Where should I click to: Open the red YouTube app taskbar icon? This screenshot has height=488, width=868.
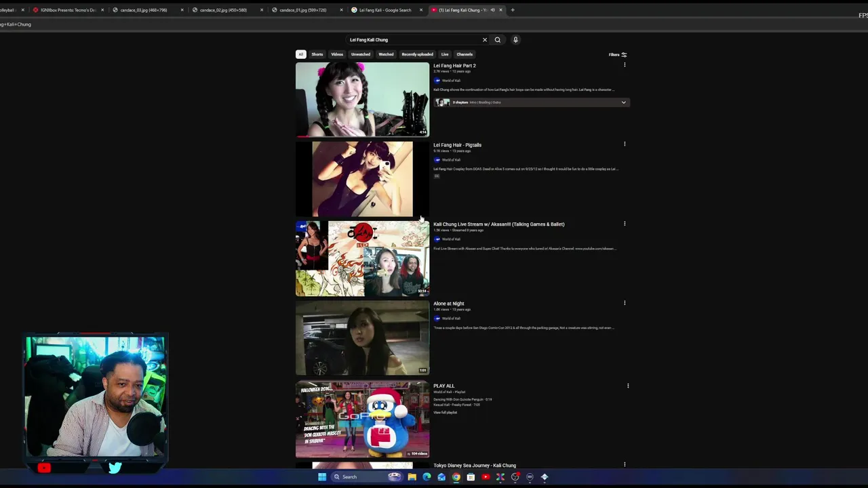tap(486, 476)
